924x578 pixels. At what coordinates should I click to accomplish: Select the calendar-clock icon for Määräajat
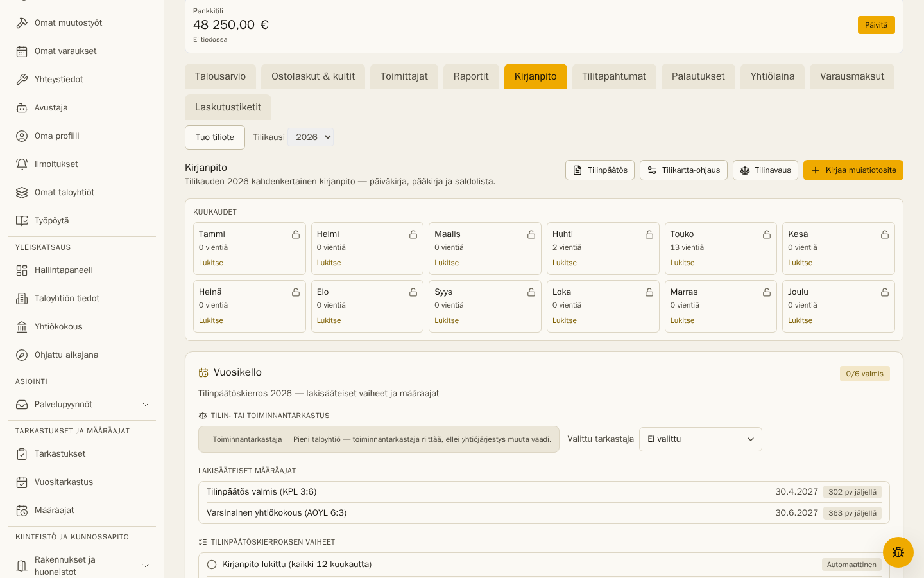tap(22, 511)
